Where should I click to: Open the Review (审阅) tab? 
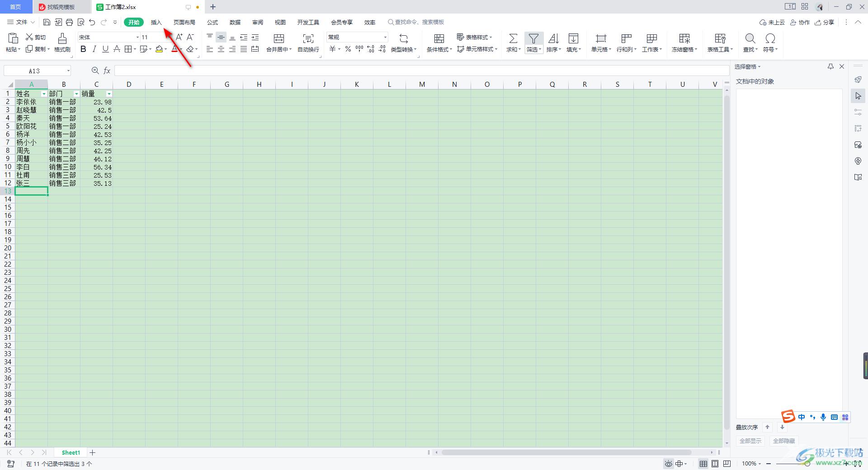click(x=258, y=22)
